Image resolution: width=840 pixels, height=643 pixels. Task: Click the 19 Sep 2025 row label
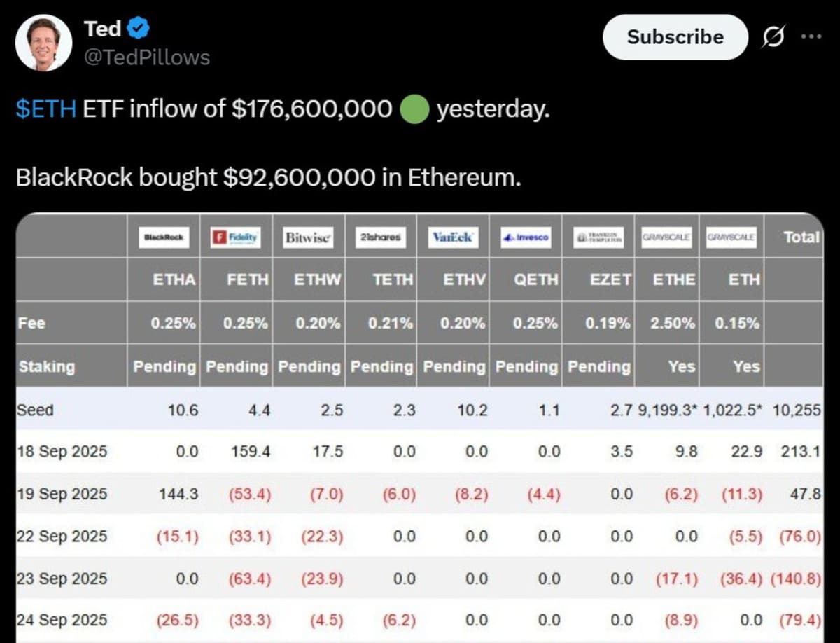click(x=62, y=494)
